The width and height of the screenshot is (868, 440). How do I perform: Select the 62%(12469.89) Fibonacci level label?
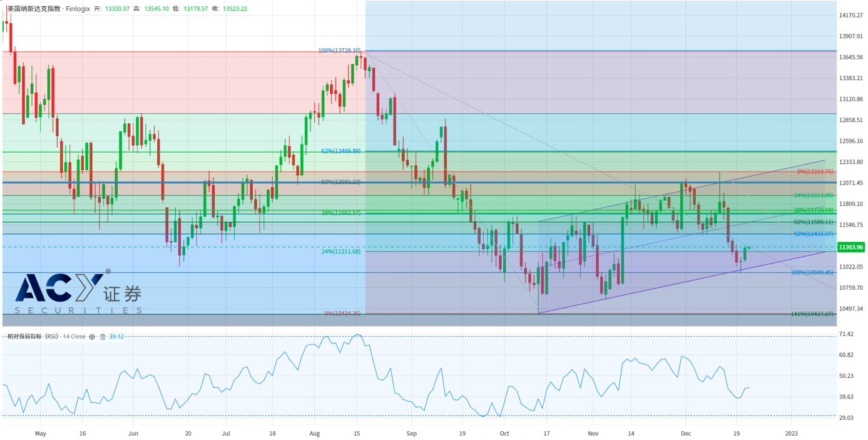[x=340, y=151]
